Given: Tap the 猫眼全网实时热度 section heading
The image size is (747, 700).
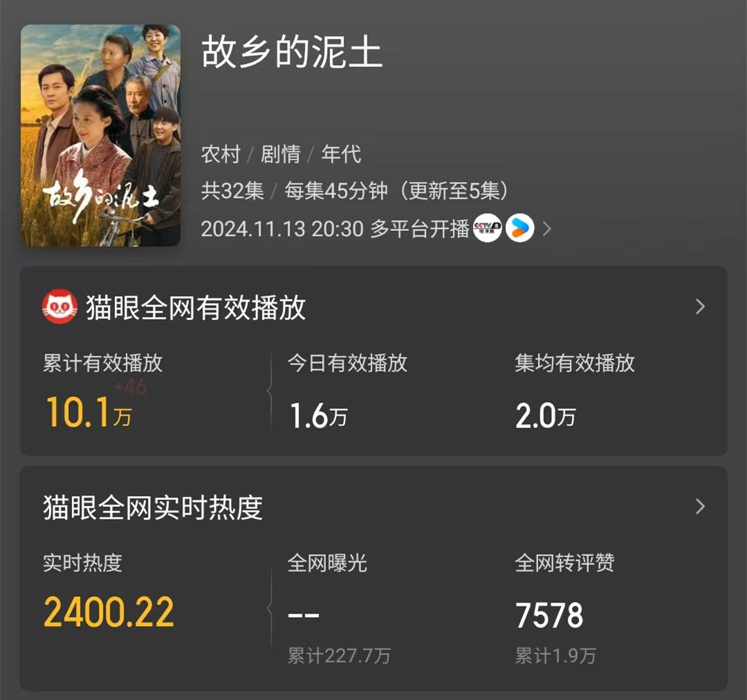Looking at the screenshot, I should coord(153,508).
